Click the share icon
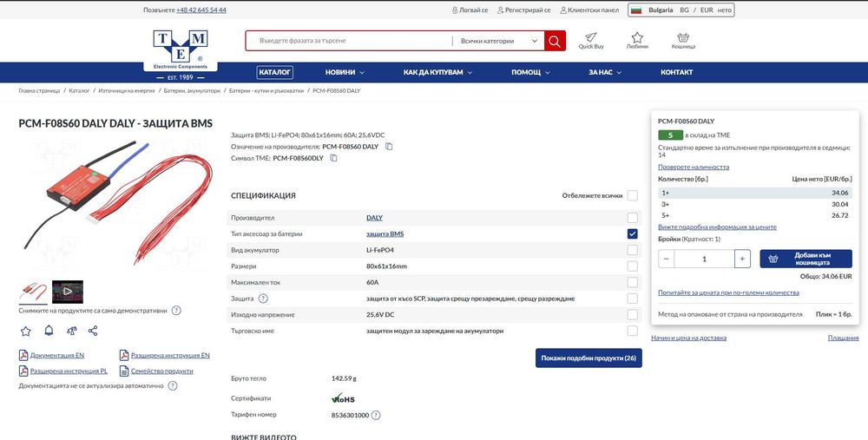Screen dimensions: 868x440 pyautogui.click(x=93, y=331)
